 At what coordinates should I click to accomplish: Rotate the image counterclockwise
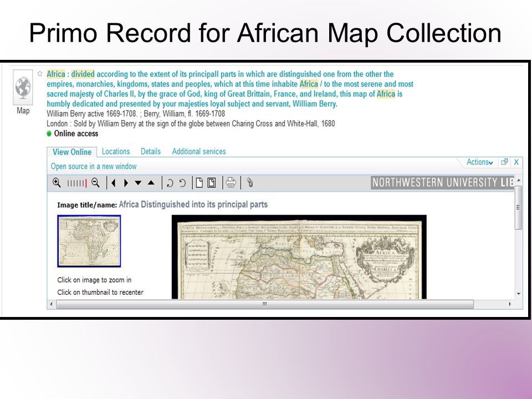(182, 183)
